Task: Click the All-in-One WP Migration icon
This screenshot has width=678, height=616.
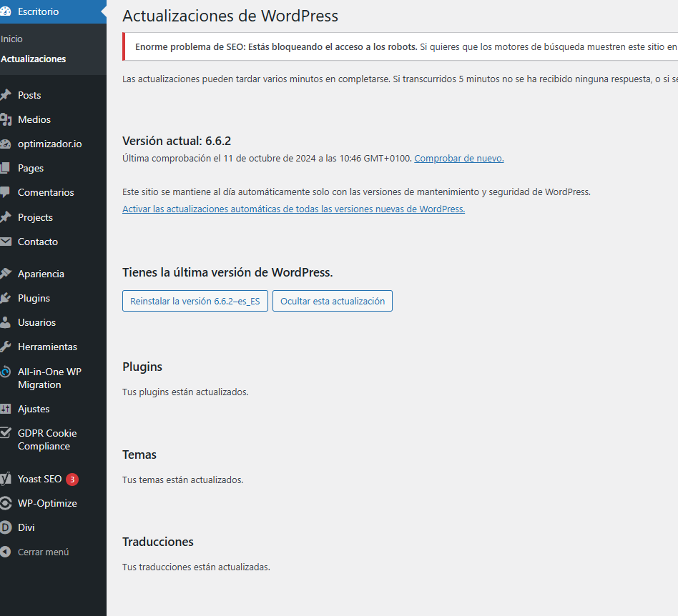Action: tap(5, 372)
